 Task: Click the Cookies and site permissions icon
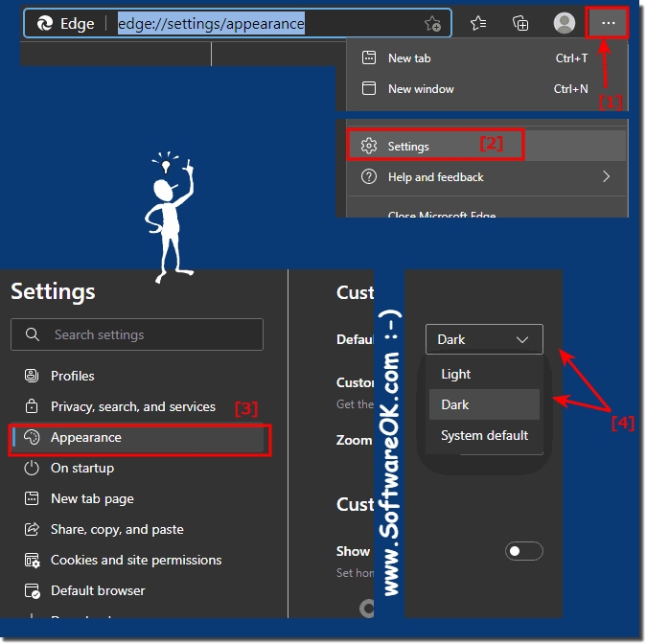click(33, 560)
